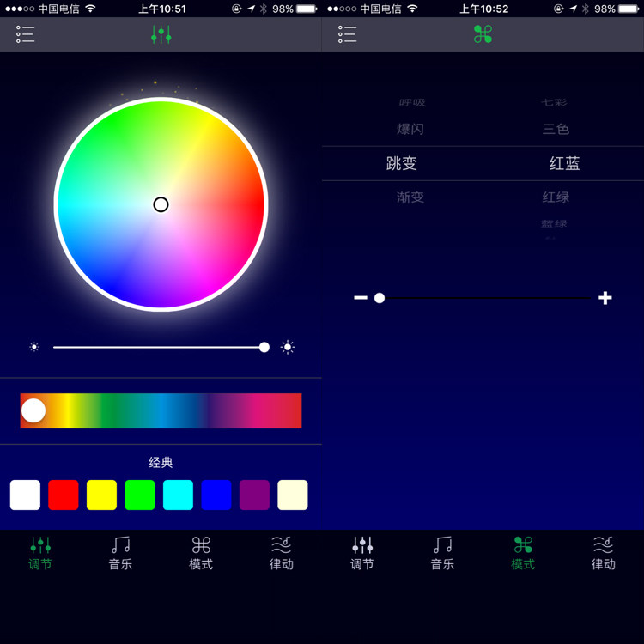The height and width of the screenshot is (644, 644).
Task: Pick the red classic color swatch
Action: (64, 495)
